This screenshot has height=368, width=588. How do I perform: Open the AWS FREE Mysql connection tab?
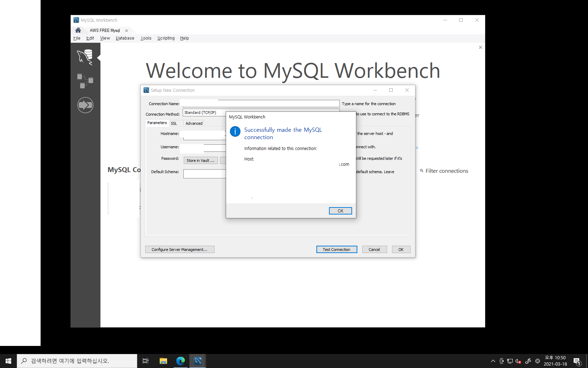pos(105,30)
